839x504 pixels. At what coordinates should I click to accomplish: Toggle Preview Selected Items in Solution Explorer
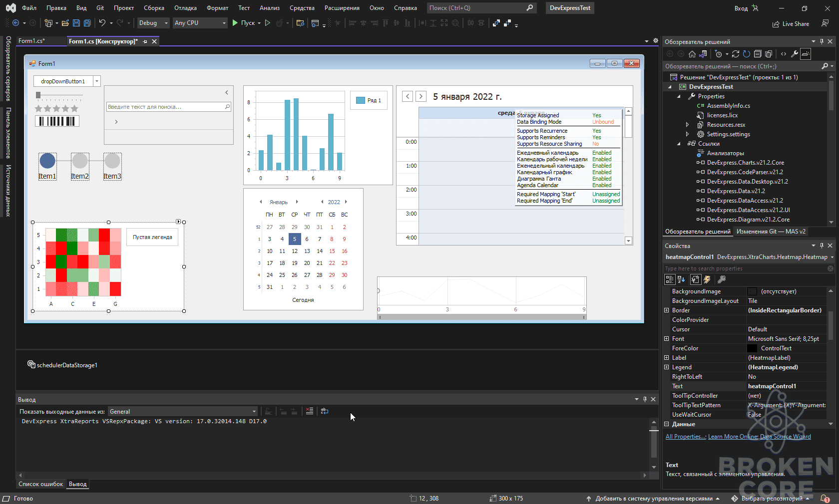[x=805, y=54]
